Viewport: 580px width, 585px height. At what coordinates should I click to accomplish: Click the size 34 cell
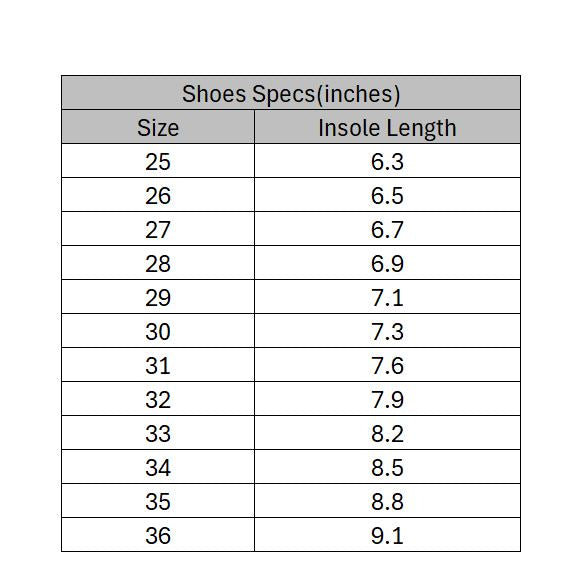pos(158,467)
